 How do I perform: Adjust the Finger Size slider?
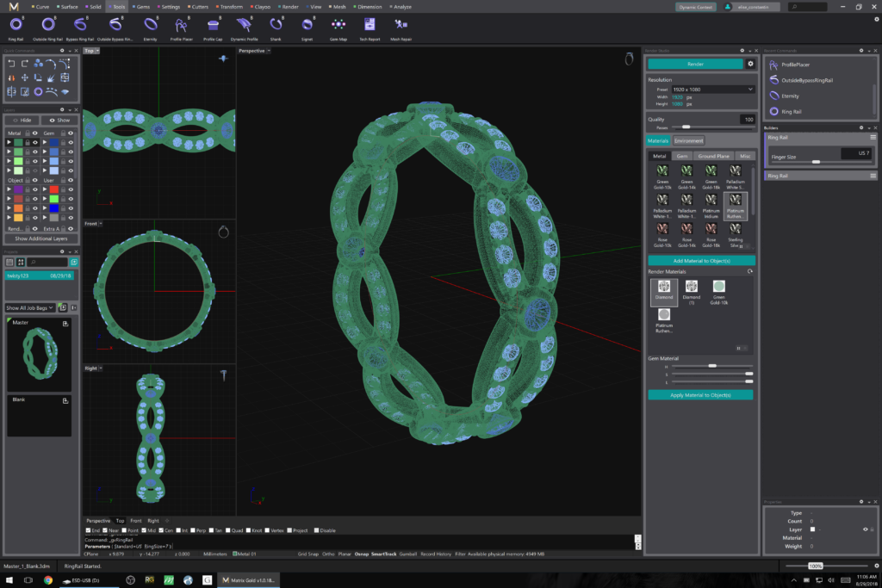click(x=816, y=161)
